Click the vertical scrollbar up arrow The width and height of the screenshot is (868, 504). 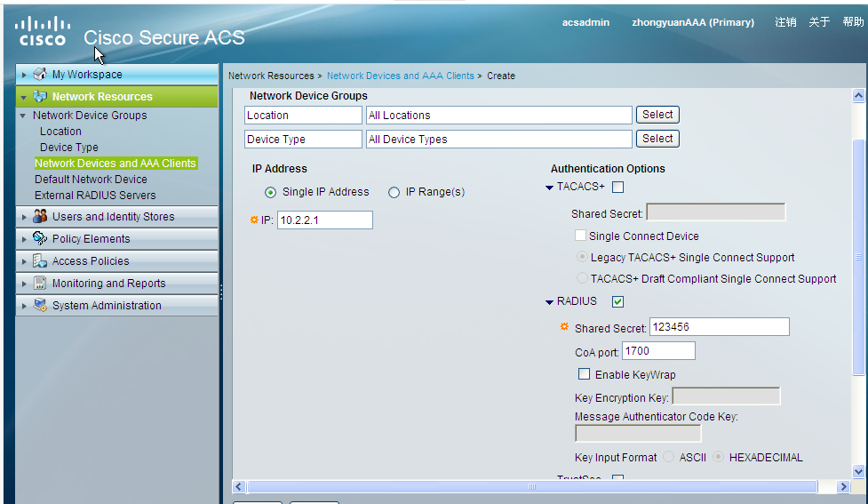(x=858, y=96)
